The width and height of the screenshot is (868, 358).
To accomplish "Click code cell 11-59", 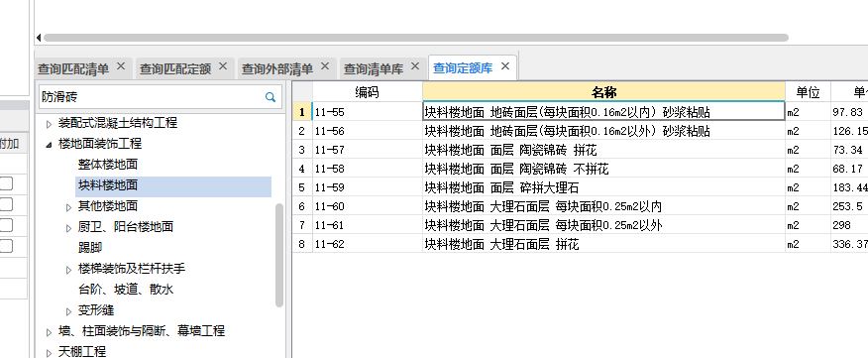I will (x=368, y=187).
